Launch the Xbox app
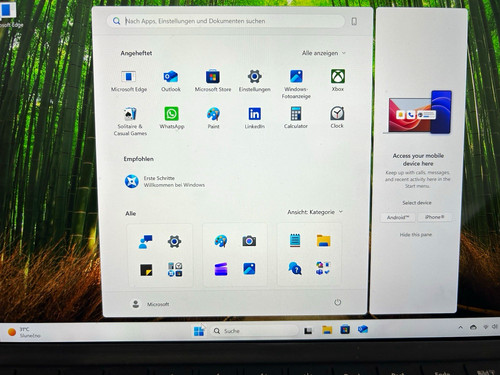500x375 pixels. tap(338, 81)
